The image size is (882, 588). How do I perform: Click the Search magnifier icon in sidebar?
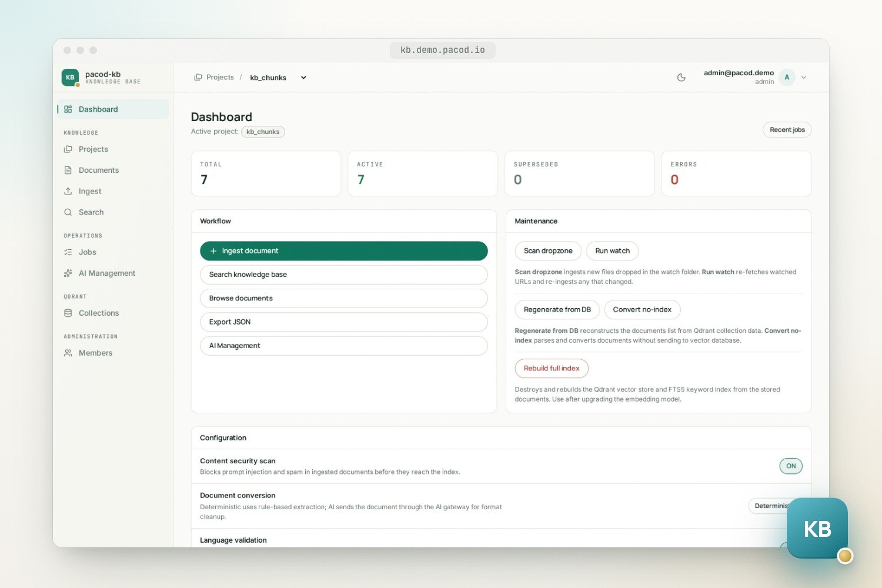68,212
